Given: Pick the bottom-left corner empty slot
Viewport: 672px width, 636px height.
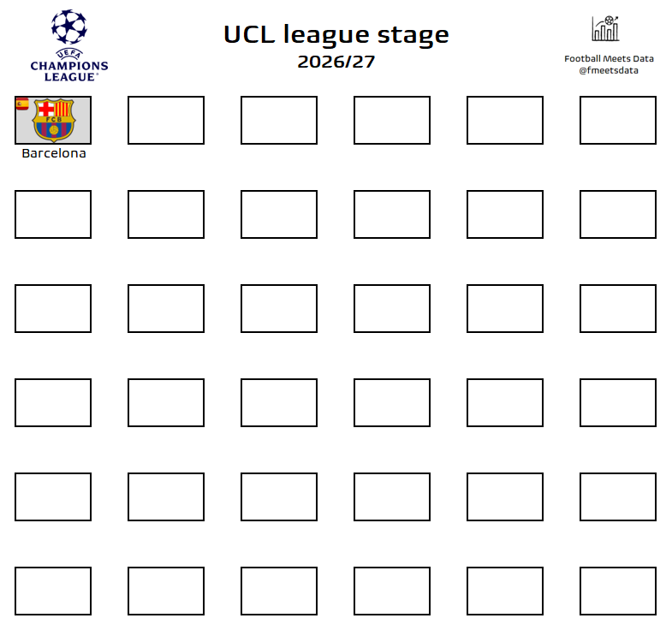Looking at the screenshot, I should pyautogui.click(x=53, y=591).
